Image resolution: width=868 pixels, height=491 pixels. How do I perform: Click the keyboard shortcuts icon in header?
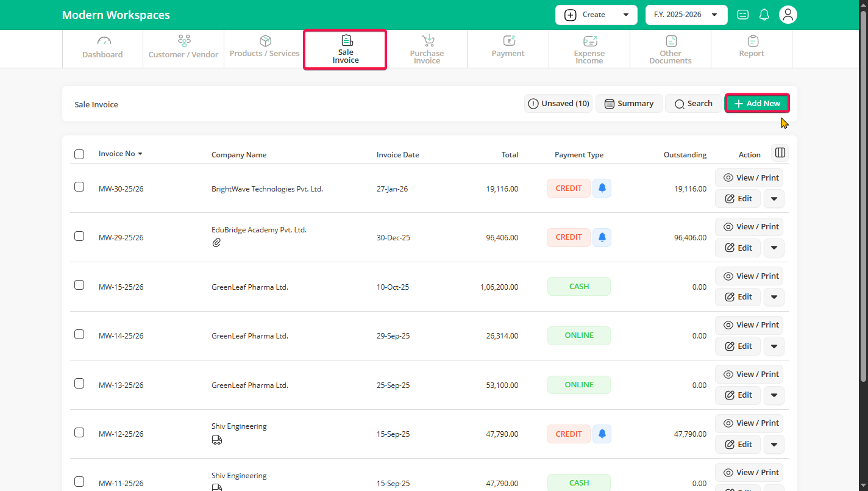click(x=742, y=15)
